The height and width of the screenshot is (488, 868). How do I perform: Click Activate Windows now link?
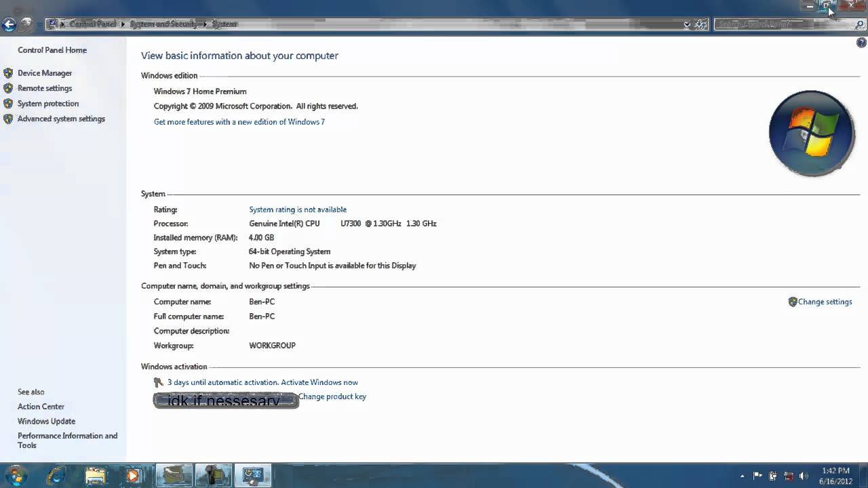(319, 382)
